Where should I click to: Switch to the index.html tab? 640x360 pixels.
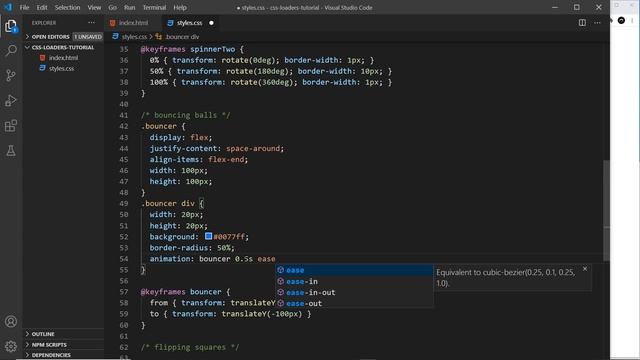[133, 23]
